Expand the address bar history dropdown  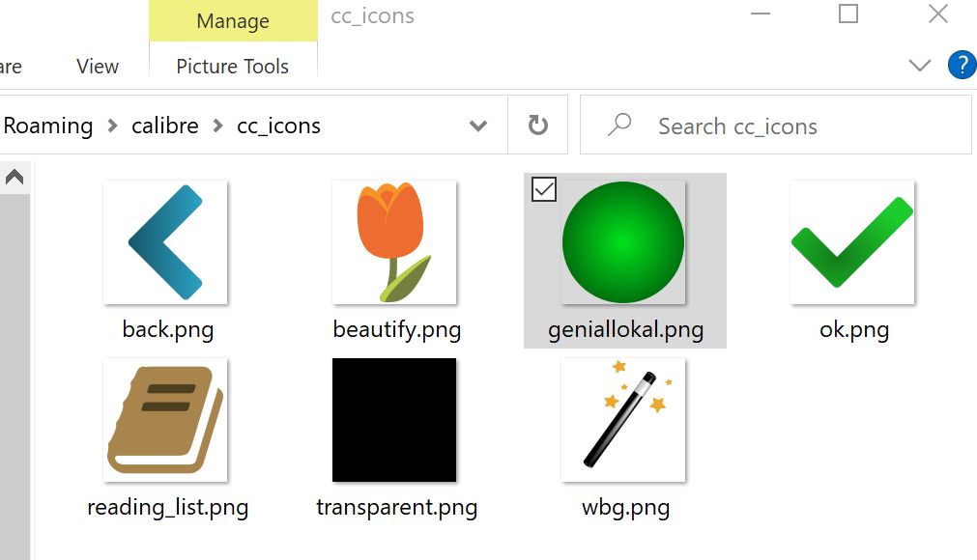(477, 126)
